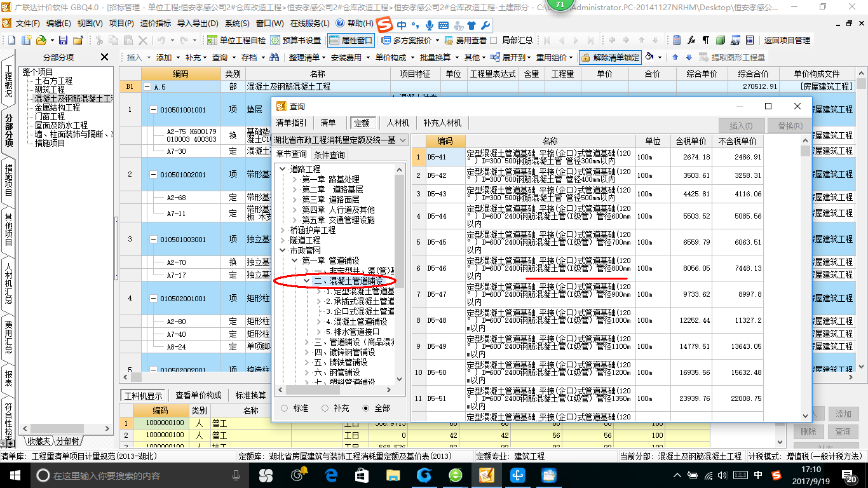Image resolution: width=868 pixels, height=488 pixels.
Task: Click the paragraph mark icon
Action: click(705, 40)
